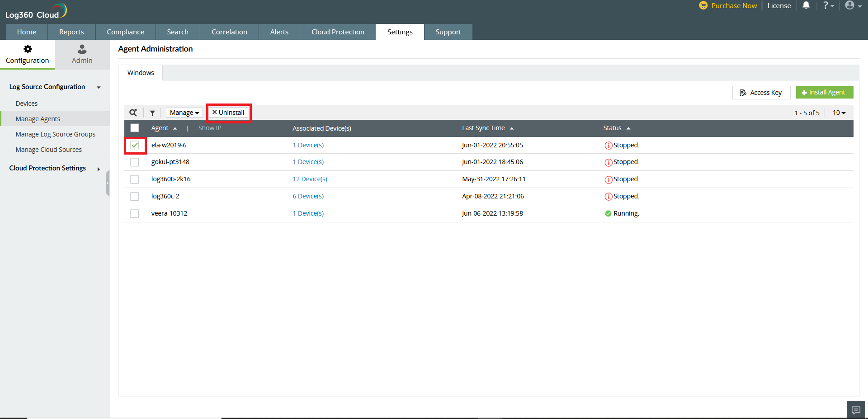This screenshot has width=868, height=419.
Task: Click the Admin person icon
Action: (x=82, y=49)
